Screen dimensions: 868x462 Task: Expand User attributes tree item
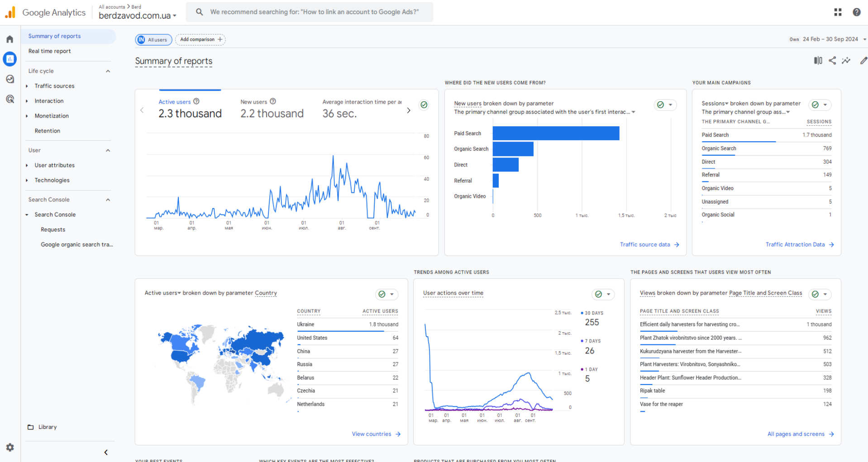(27, 165)
